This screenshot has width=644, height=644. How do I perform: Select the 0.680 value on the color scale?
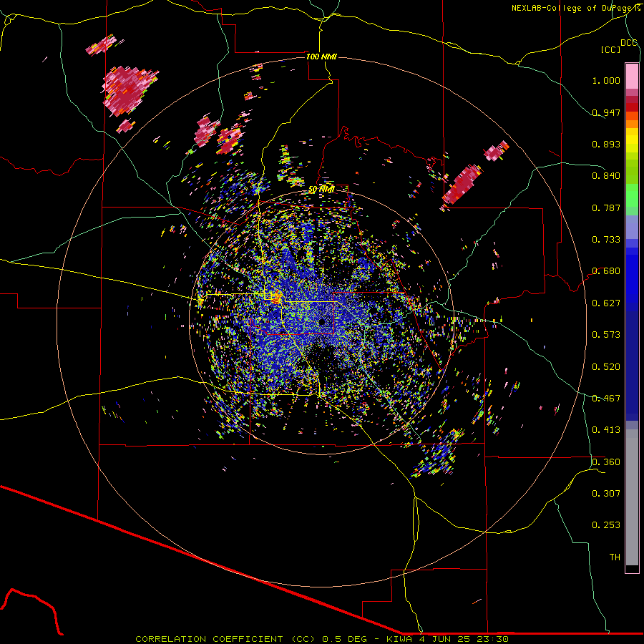606,271
